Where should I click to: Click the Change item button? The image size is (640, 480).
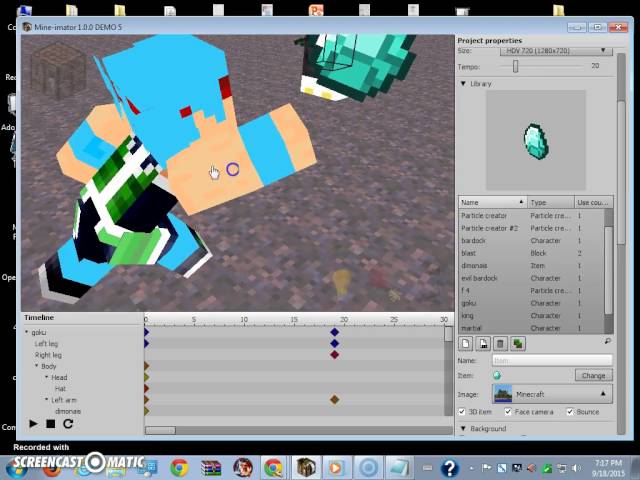pyautogui.click(x=593, y=375)
